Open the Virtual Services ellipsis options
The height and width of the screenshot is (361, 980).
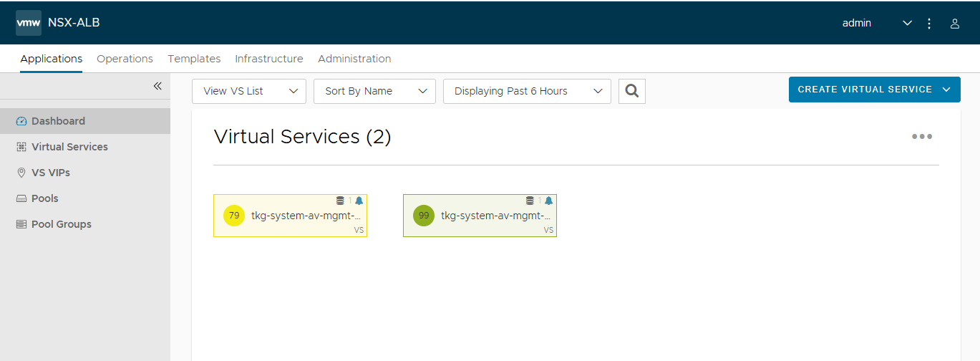922,136
